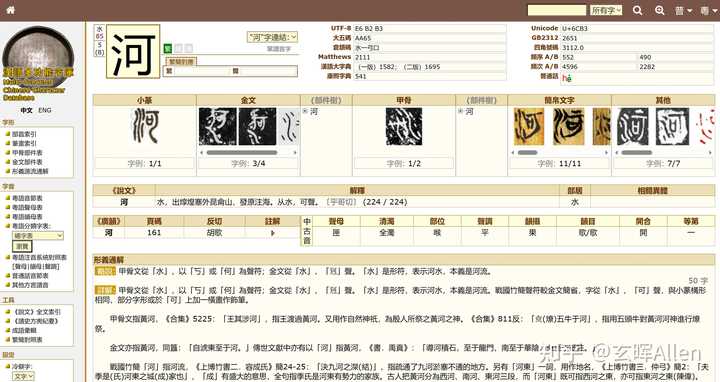Viewport: 720px width, 382px height.
Task: Click the 水 radical cell beside the big character
Action: [x=100, y=29]
